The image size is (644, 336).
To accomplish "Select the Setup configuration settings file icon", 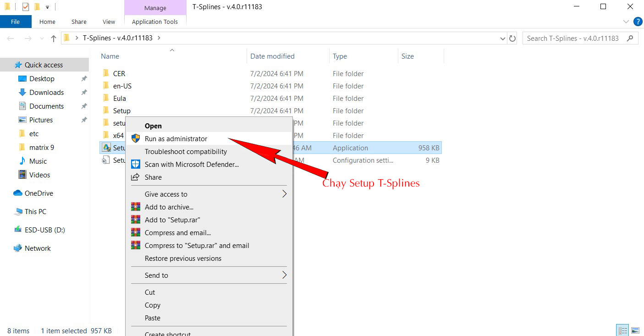I will 106,160.
